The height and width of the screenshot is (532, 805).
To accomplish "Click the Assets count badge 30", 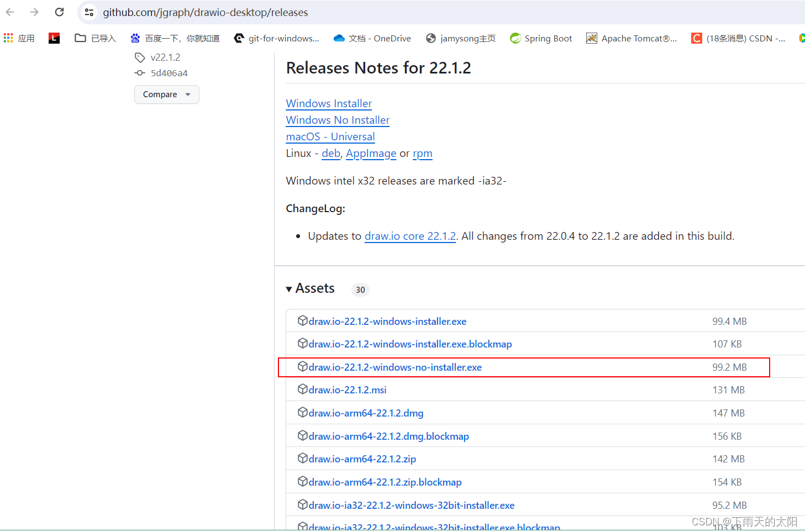I will pyautogui.click(x=360, y=289).
